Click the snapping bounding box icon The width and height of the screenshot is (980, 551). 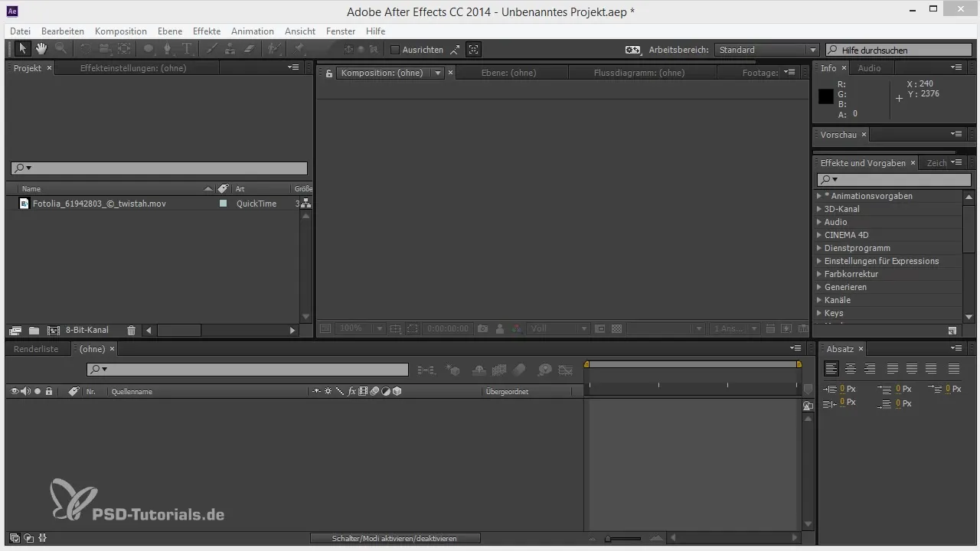coord(474,50)
